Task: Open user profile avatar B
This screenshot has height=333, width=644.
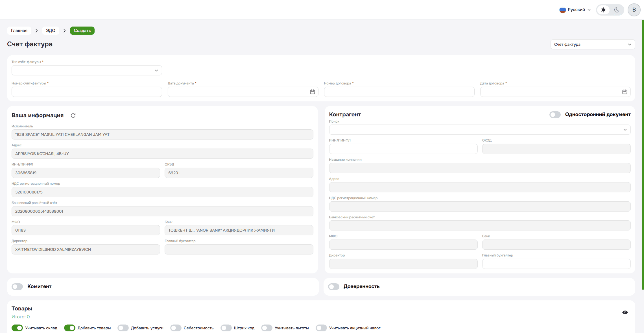Action: pos(634,10)
